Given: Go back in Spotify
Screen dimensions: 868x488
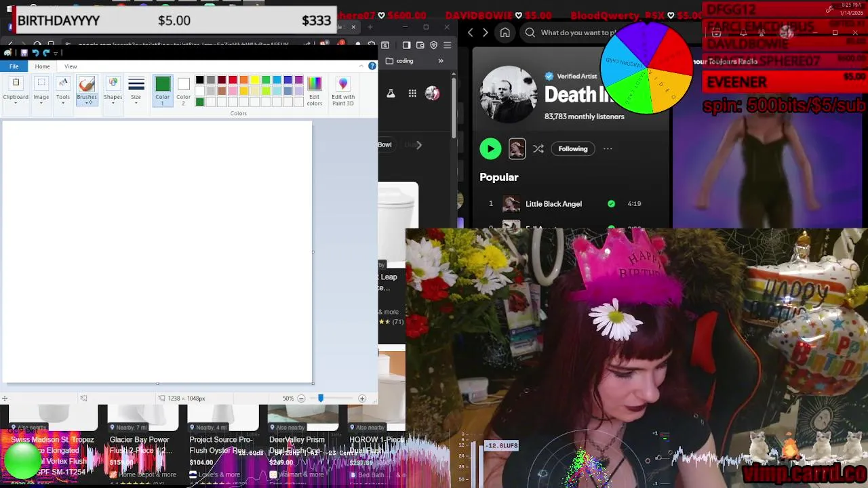Looking at the screenshot, I should click(x=471, y=33).
